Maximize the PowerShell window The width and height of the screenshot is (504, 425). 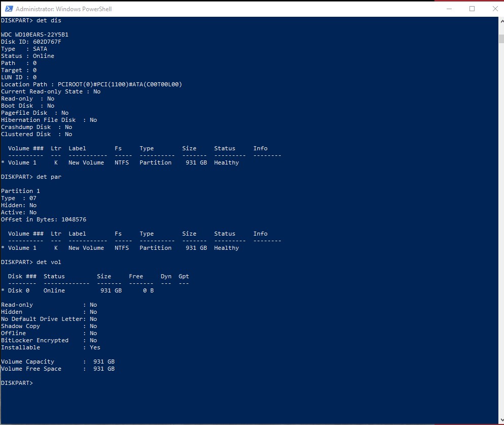point(472,9)
